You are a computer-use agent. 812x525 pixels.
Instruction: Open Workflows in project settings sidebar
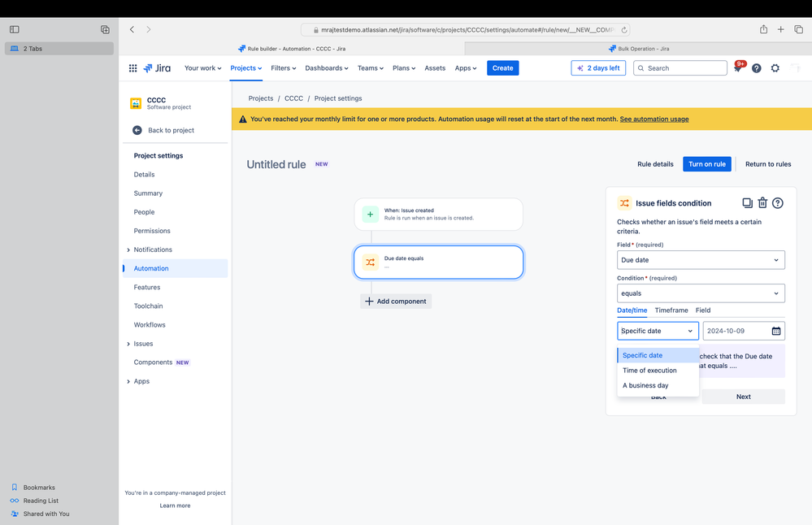[150, 325]
